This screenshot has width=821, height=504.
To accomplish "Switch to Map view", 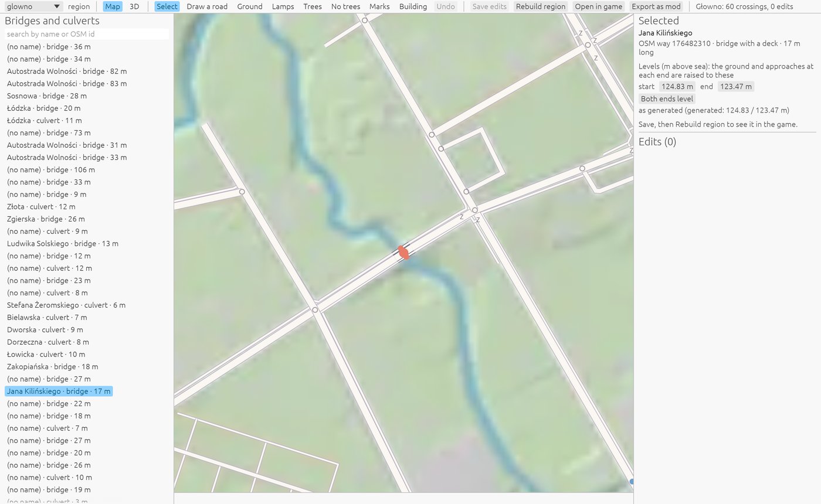I will (113, 6).
